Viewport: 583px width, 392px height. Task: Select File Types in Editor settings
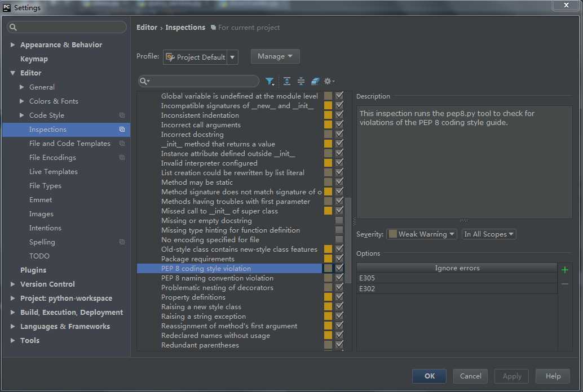[x=45, y=186]
